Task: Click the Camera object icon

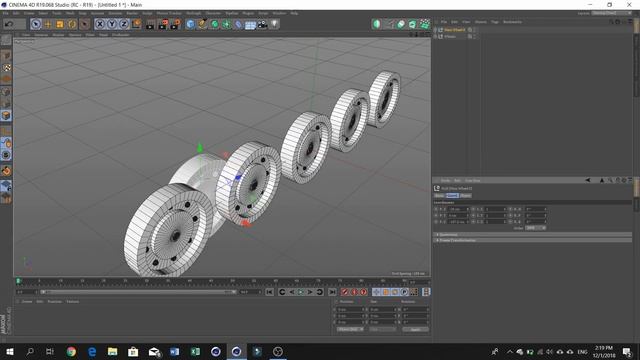Action: click(x=262, y=24)
